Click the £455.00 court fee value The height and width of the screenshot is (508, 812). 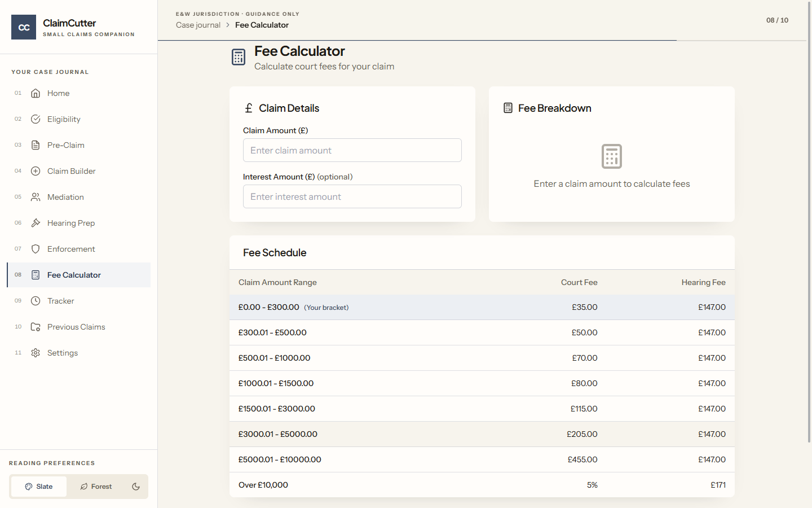[582, 459]
